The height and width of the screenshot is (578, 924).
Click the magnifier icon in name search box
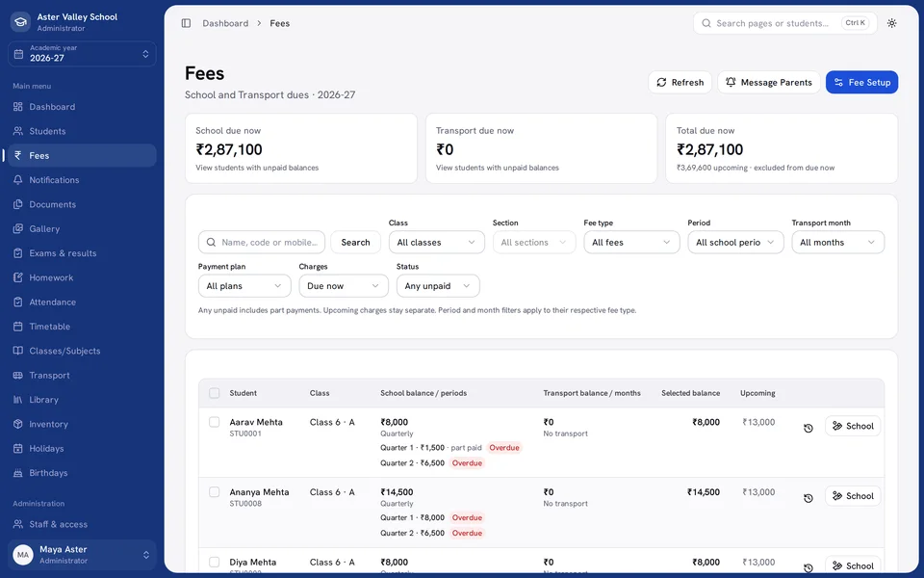pos(211,243)
